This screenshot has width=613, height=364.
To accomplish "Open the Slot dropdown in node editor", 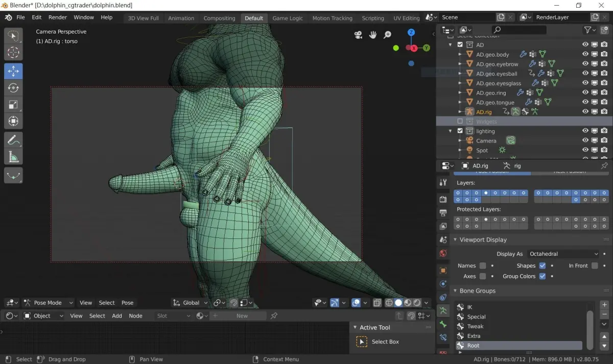I will [x=174, y=316].
